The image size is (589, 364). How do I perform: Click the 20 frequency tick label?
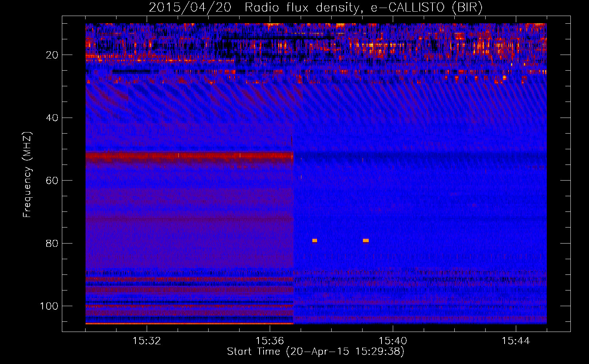52,55
